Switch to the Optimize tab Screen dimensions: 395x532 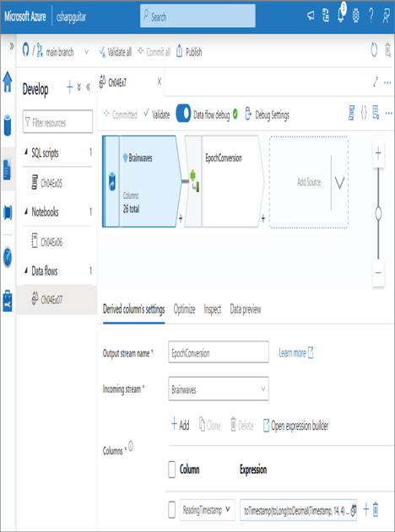pyautogui.click(x=185, y=309)
